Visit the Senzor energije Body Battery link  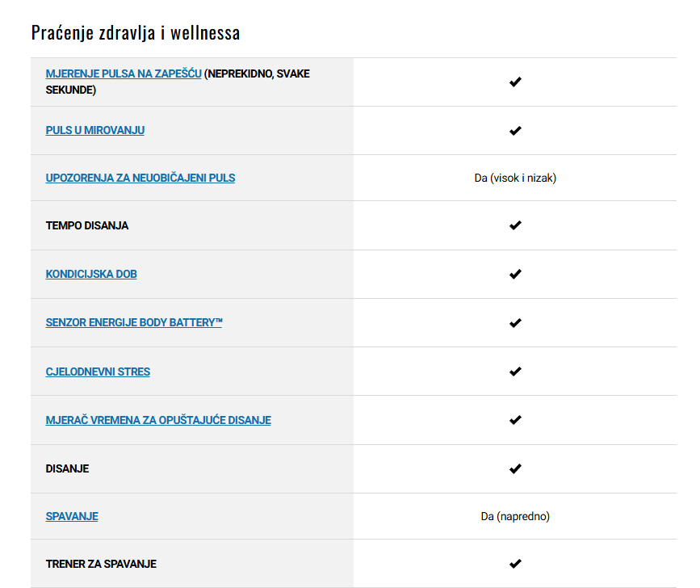pos(134,322)
